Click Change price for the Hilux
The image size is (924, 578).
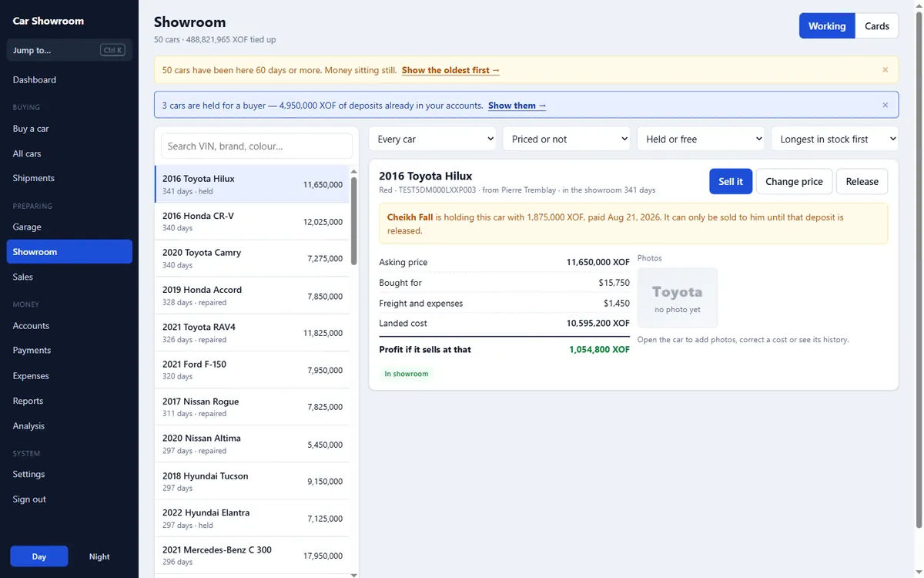pyautogui.click(x=794, y=182)
